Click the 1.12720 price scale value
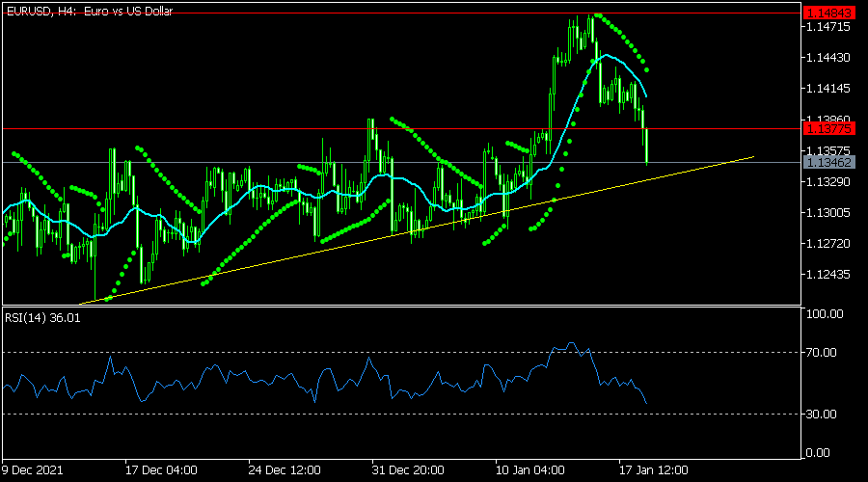The image size is (868, 482). pyautogui.click(x=828, y=244)
